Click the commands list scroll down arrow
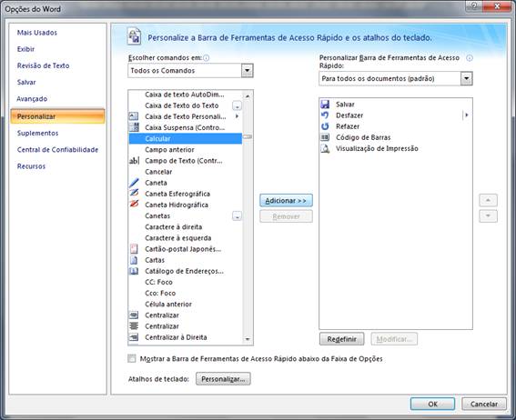The width and height of the screenshot is (516, 420). pyautogui.click(x=248, y=339)
